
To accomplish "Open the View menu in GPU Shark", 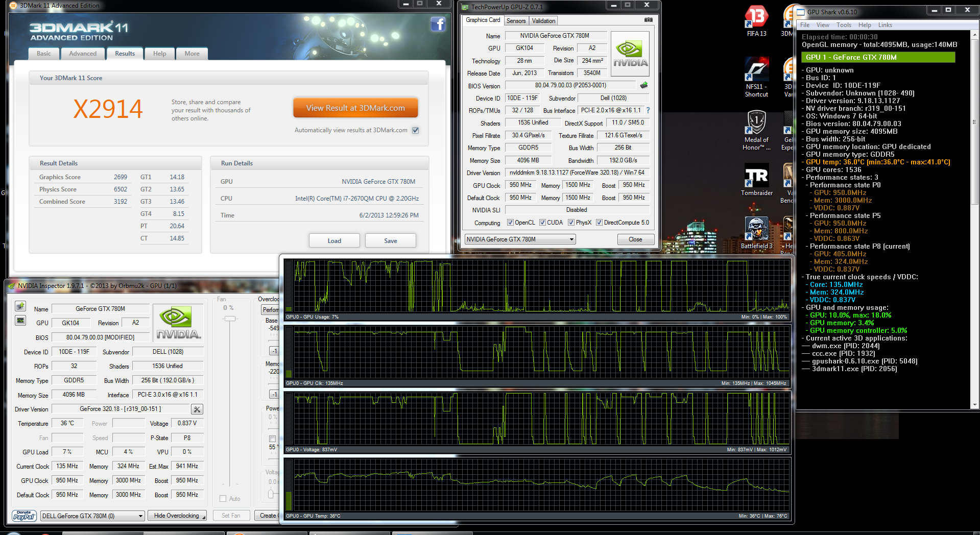I will click(x=823, y=25).
